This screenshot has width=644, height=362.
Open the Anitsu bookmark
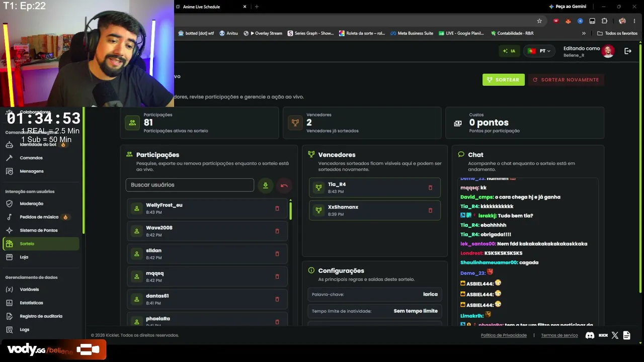[x=228, y=33]
